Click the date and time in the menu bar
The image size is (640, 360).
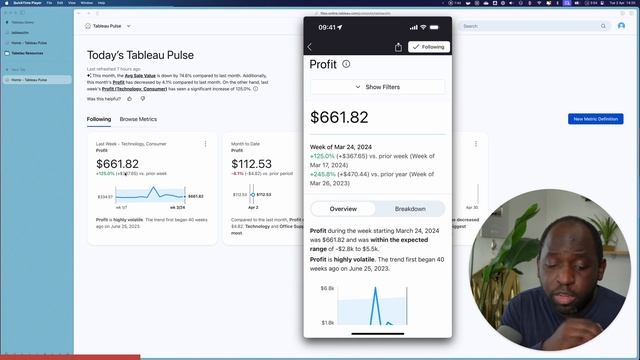(x=623, y=3)
